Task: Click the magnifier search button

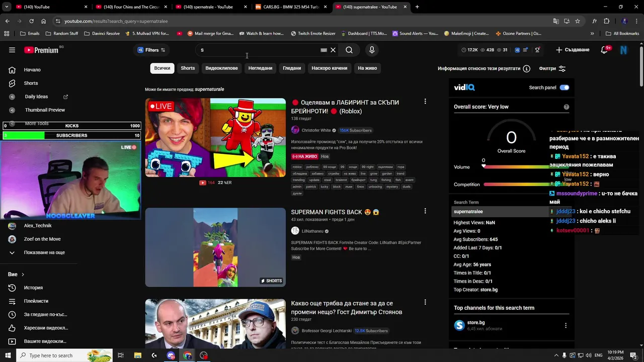Action: (349, 50)
